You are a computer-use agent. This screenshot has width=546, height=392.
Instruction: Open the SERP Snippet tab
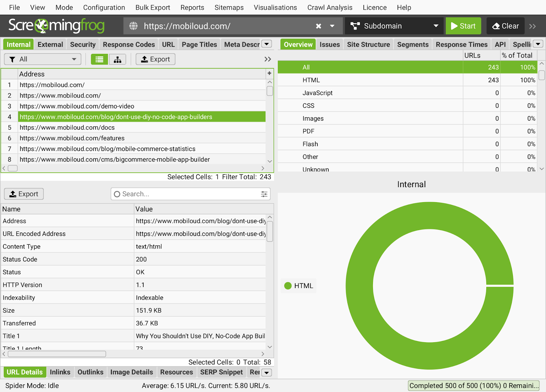(x=221, y=372)
